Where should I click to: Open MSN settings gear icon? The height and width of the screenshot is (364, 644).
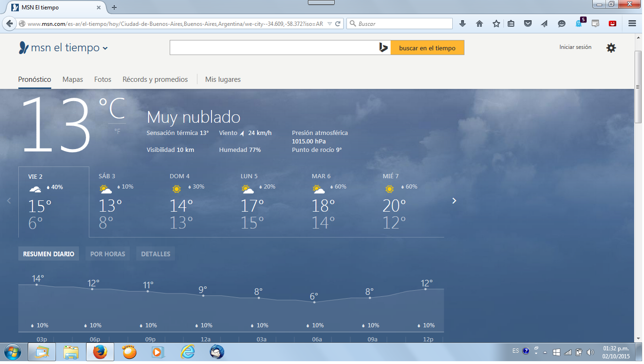(611, 47)
